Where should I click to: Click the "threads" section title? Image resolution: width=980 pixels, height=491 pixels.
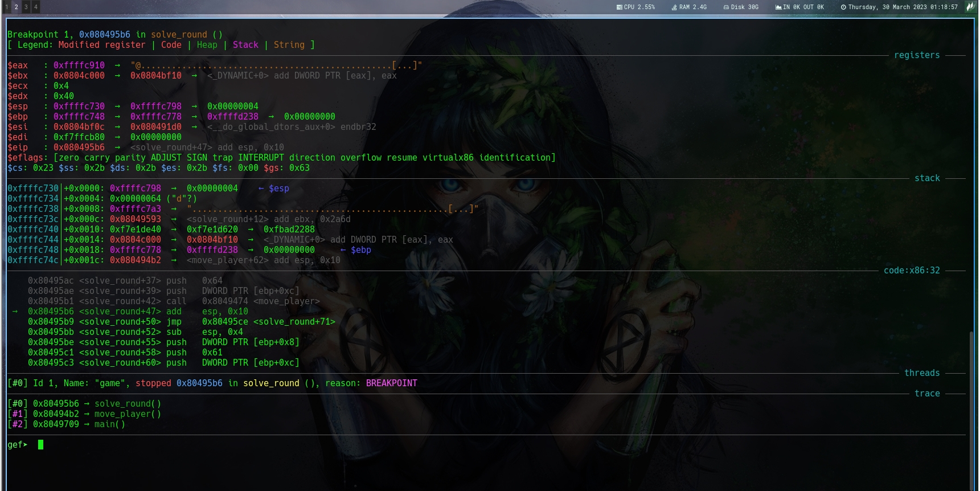click(922, 373)
